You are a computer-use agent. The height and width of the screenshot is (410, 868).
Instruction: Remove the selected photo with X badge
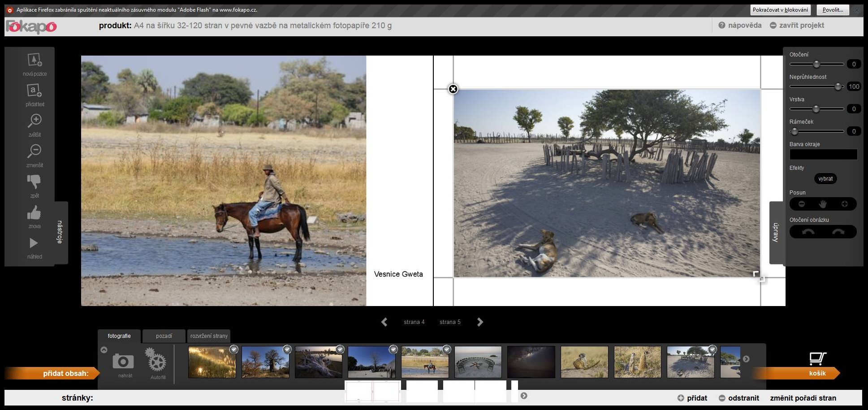453,89
